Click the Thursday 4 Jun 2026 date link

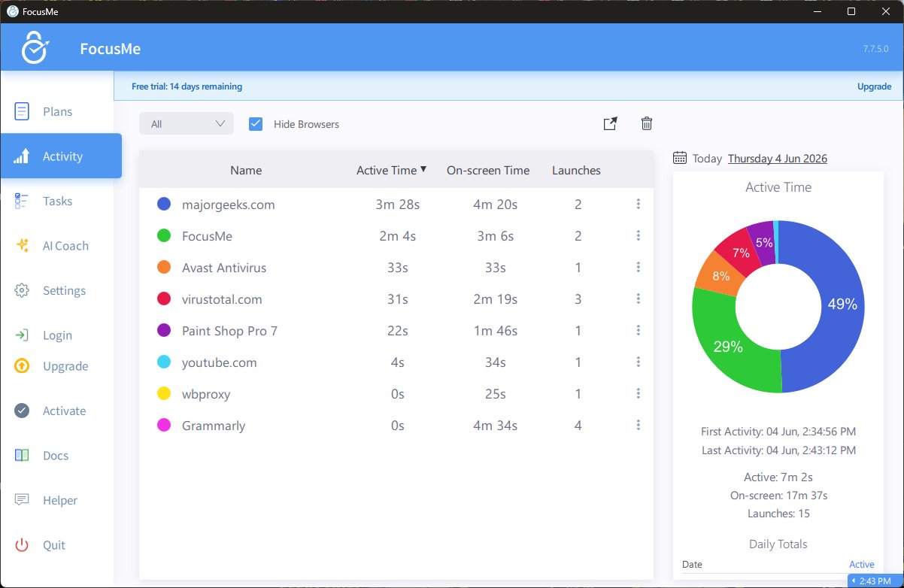click(778, 158)
